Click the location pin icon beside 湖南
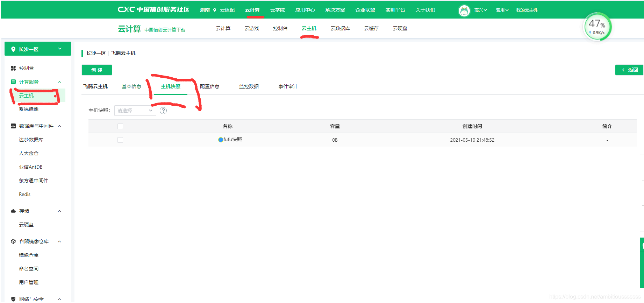Image resolution: width=644 pixels, height=303 pixels. pos(215,10)
